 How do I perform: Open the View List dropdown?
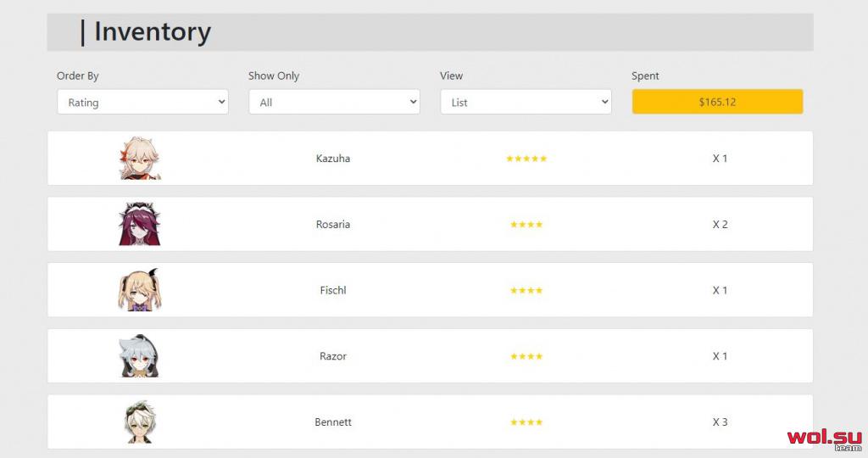[x=526, y=102]
